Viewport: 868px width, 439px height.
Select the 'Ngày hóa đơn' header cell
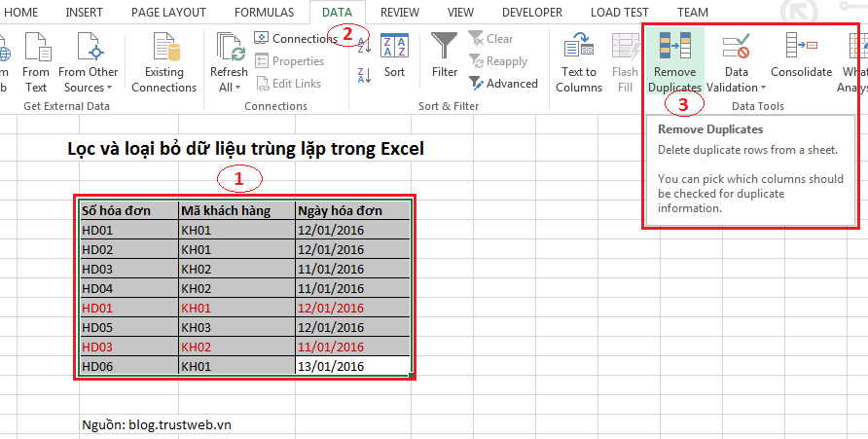coord(353,210)
